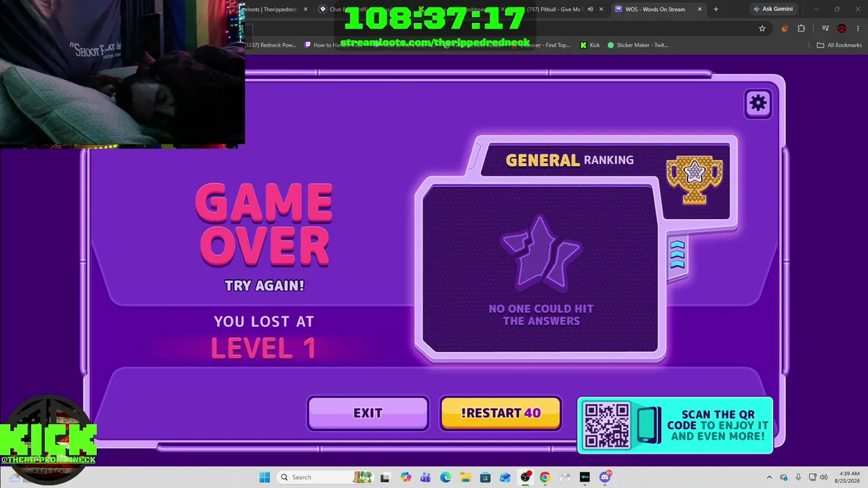Open a new browser tab
This screenshot has height=488, width=868.
(716, 9)
